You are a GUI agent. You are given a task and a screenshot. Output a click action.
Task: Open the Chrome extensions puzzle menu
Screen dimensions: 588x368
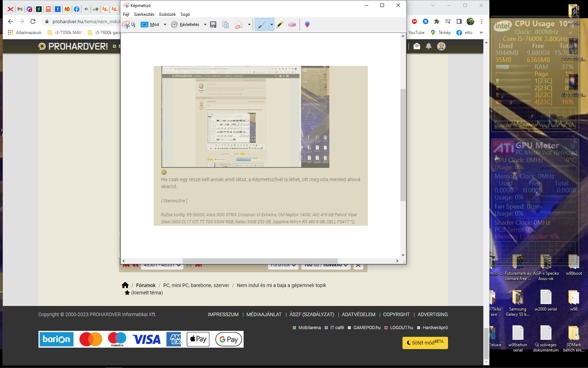[x=437, y=21]
